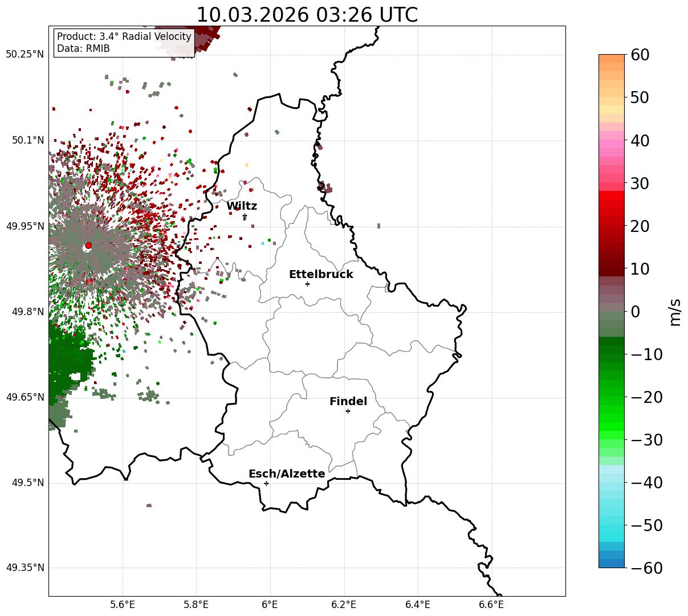Image resolution: width=688 pixels, height=616 pixels.
Task: Click 'Product: 3.4° Radial Velocity' text
Action: [124, 36]
